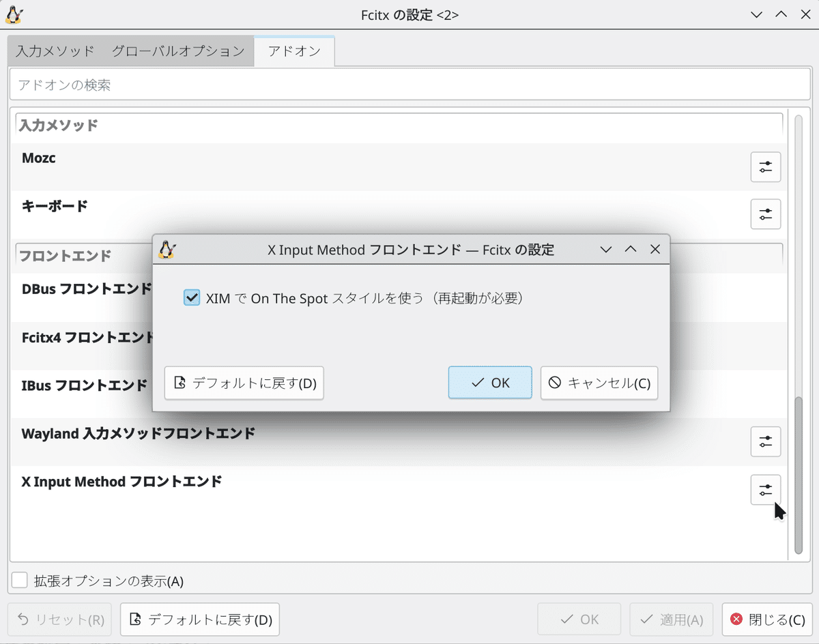The image size is (819, 644).
Task: Open Wayland 入力メソッドフロントエンド configuration icon
Action: click(x=765, y=441)
